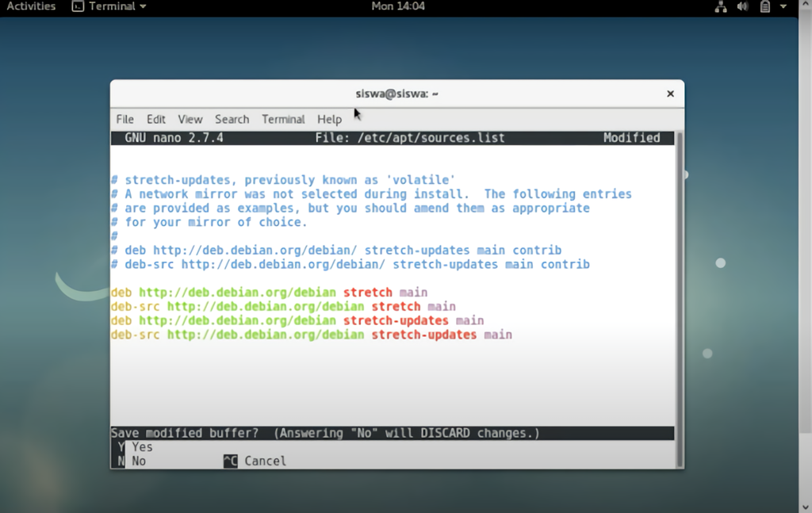Viewport: 812px width, 513px height.
Task: Click the clock showing Mon 14:04
Action: coord(398,6)
